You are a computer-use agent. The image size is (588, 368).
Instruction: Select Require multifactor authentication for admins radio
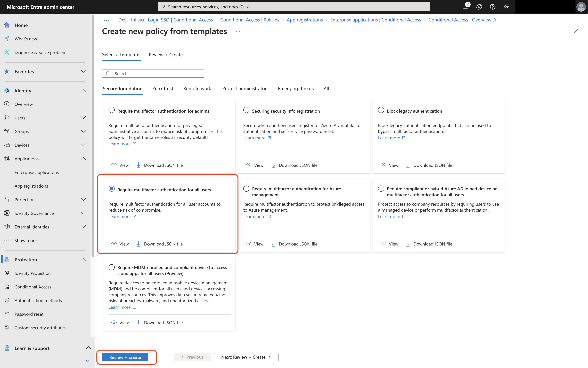(x=111, y=110)
